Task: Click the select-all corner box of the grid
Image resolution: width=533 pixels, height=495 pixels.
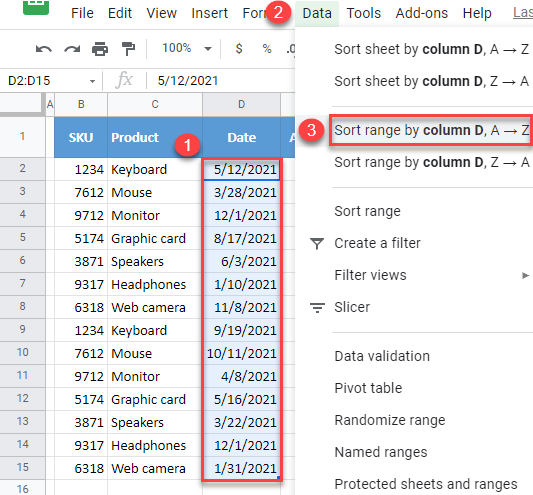Action: tap(21, 103)
